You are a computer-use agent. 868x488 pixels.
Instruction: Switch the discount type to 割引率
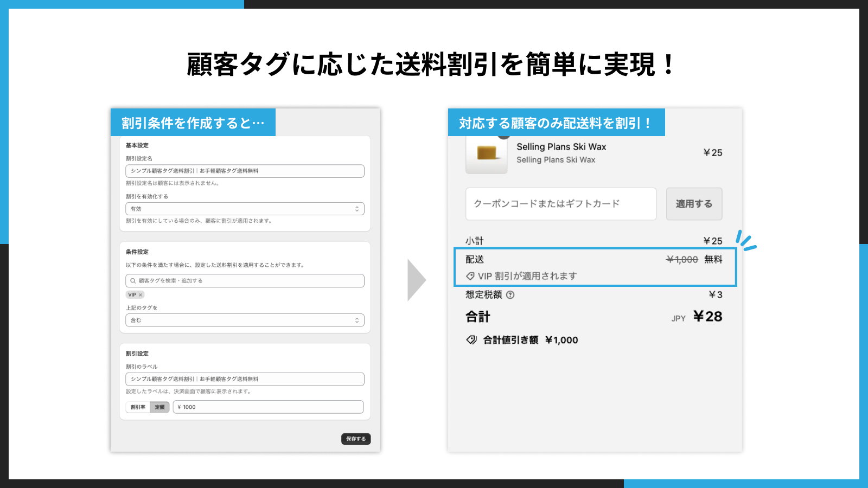coord(137,407)
